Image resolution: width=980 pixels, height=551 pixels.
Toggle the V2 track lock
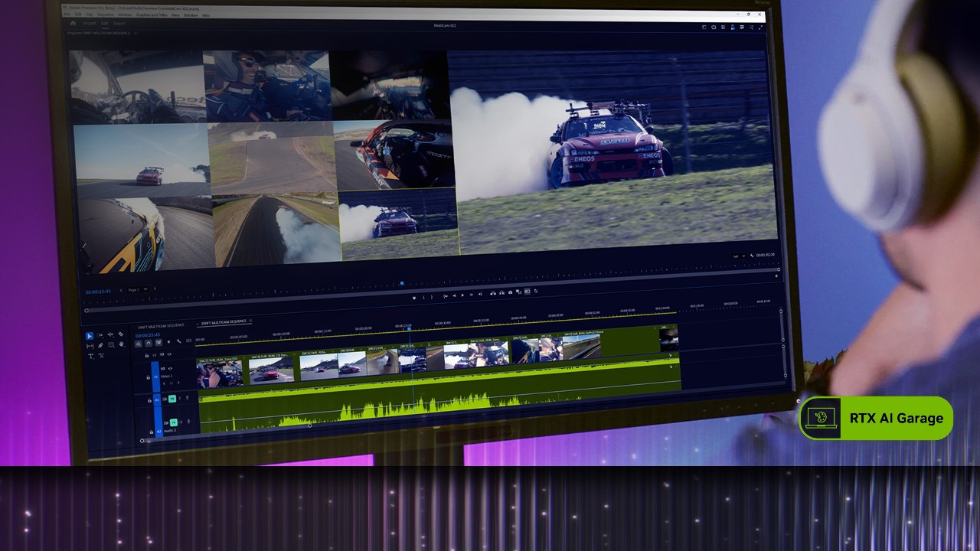tap(147, 355)
